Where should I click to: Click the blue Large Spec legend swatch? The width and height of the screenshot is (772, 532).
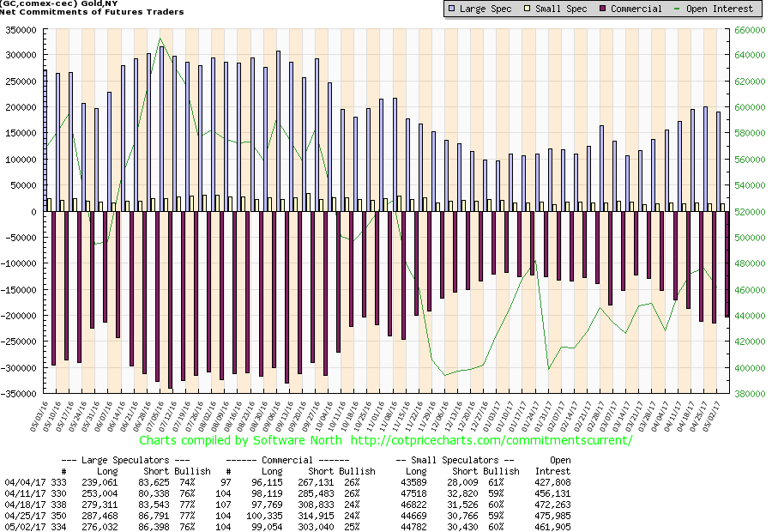452,9
